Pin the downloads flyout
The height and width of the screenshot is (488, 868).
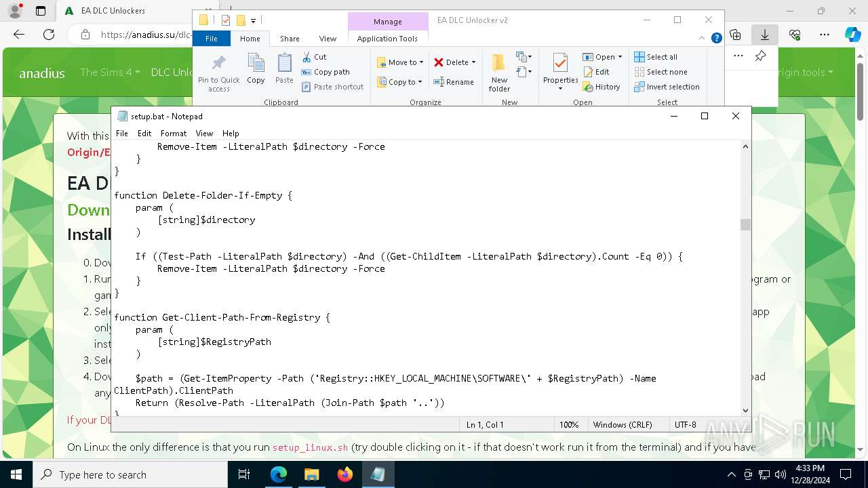pyautogui.click(x=761, y=56)
